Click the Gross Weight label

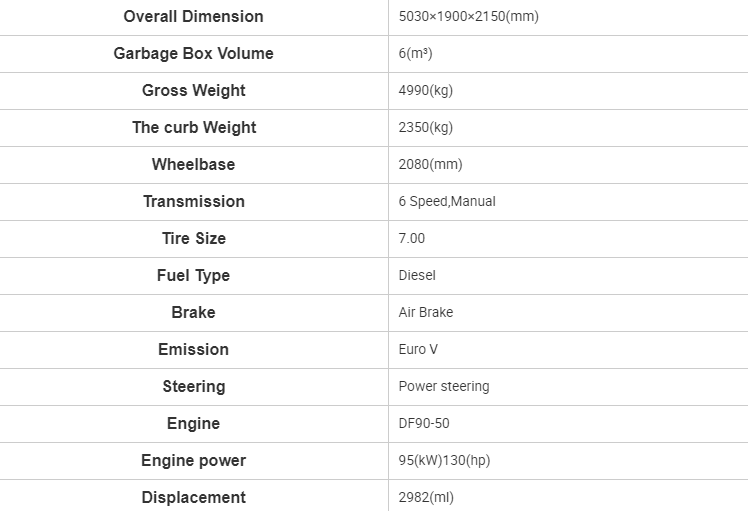(x=194, y=90)
